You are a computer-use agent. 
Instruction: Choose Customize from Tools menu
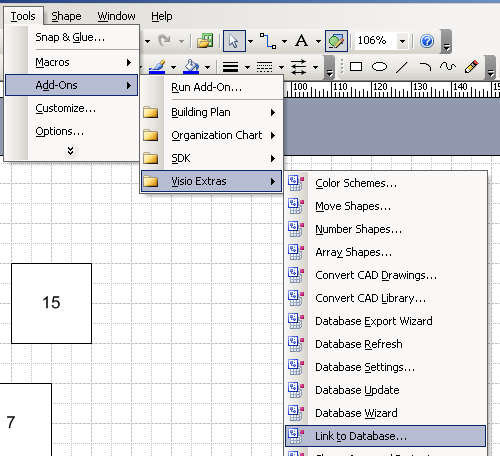72,108
